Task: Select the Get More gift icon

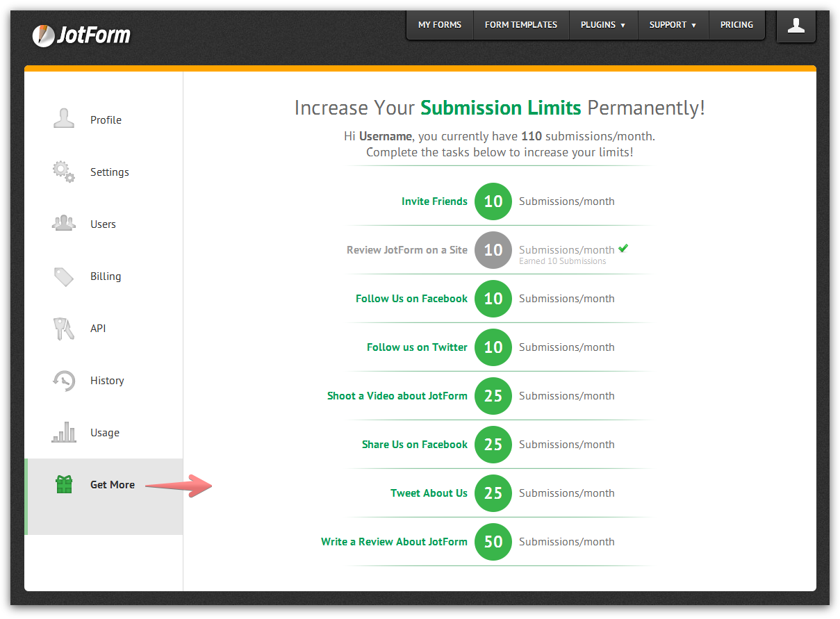Action: coord(63,485)
